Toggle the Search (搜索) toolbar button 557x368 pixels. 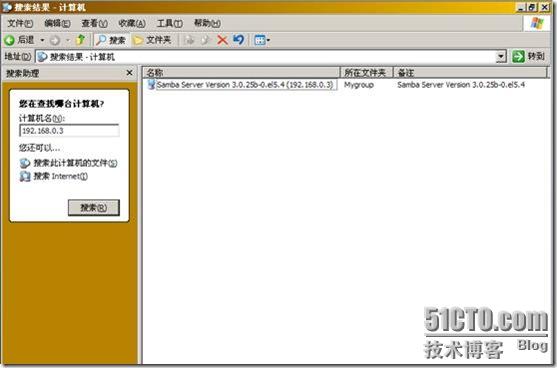111,40
